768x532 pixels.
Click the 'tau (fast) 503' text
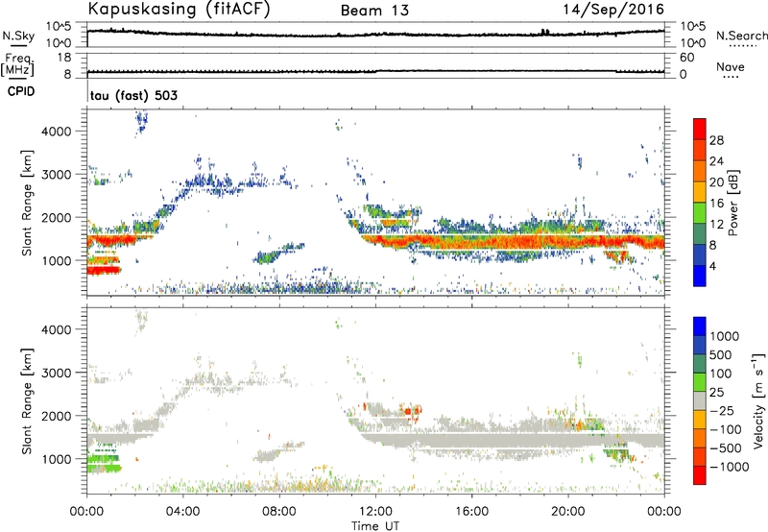(133, 95)
